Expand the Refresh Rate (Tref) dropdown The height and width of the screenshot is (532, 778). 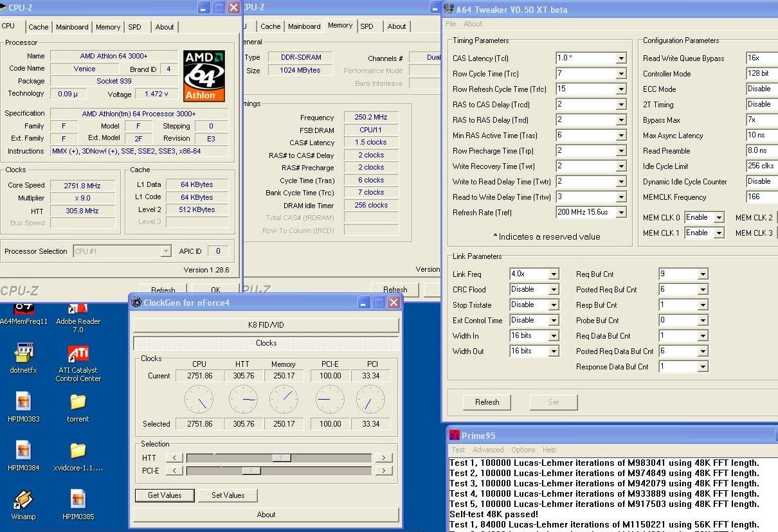coord(621,213)
